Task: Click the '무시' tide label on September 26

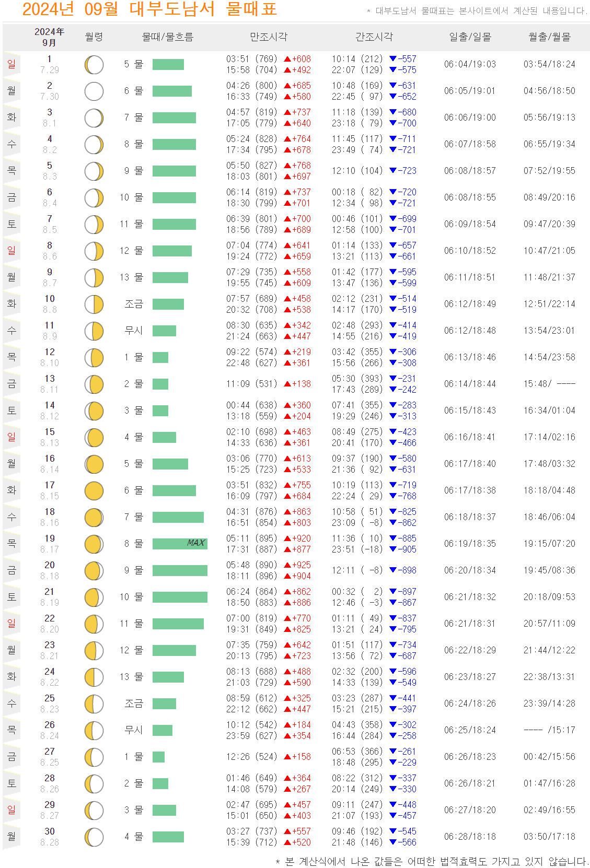Action: coord(134,730)
